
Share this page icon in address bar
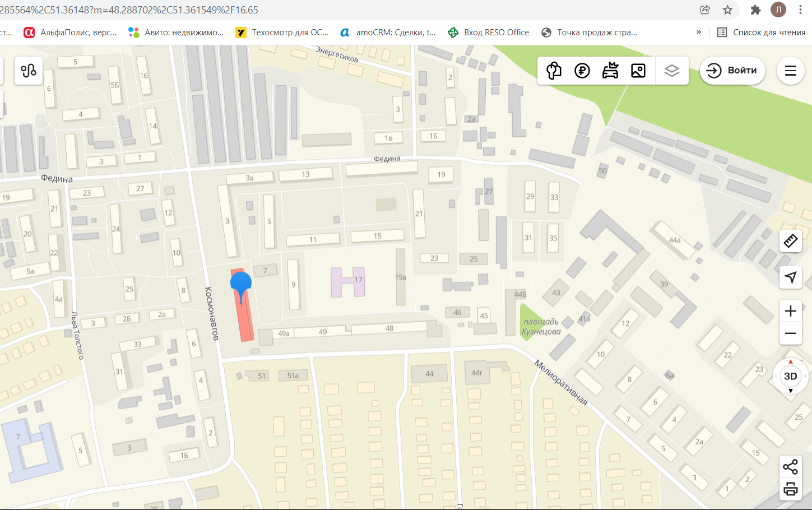pos(705,10)
